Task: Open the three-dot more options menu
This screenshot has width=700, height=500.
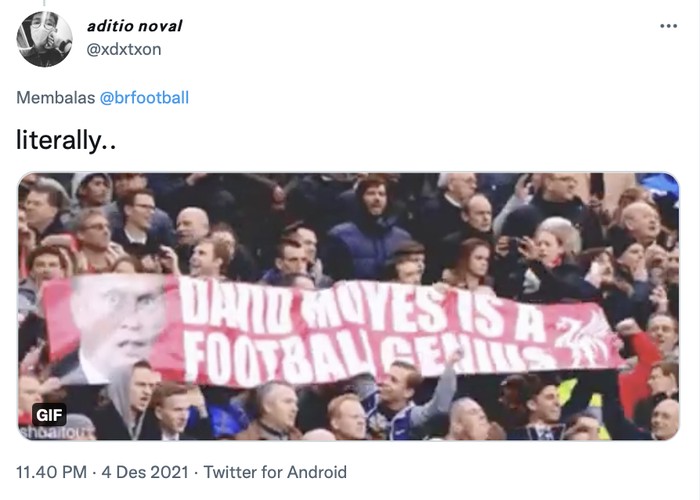Action: [x=668, y=26]
